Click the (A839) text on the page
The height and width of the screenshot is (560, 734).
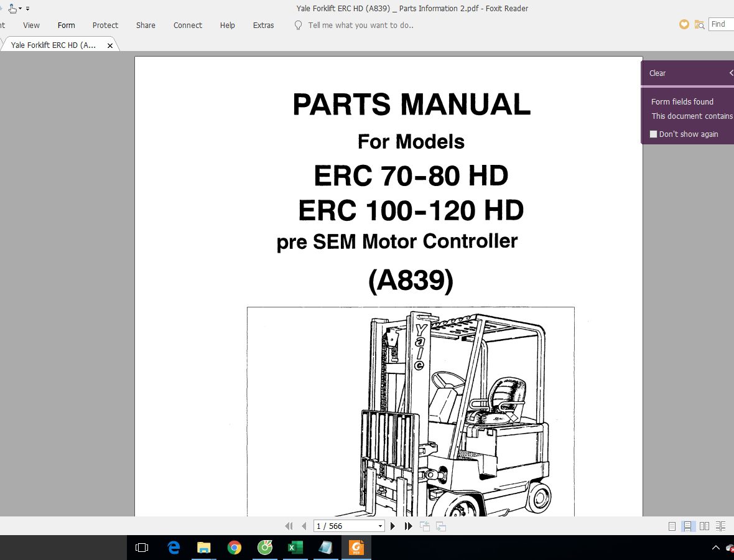411,281
